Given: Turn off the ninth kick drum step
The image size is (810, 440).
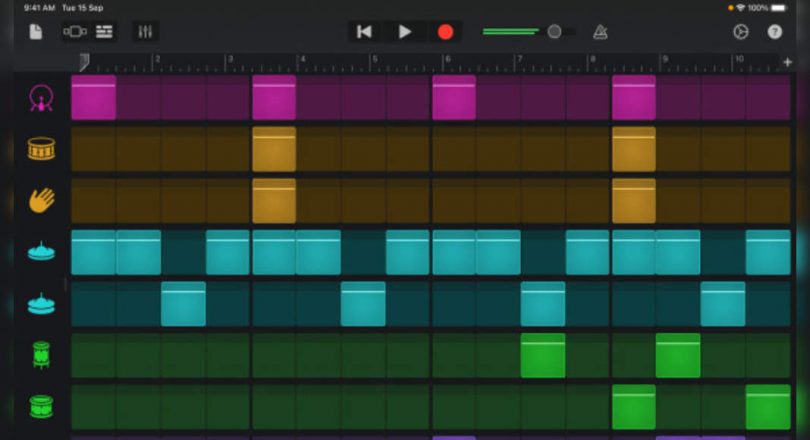Looking at the screenshot, I should [x=454, y=98].
